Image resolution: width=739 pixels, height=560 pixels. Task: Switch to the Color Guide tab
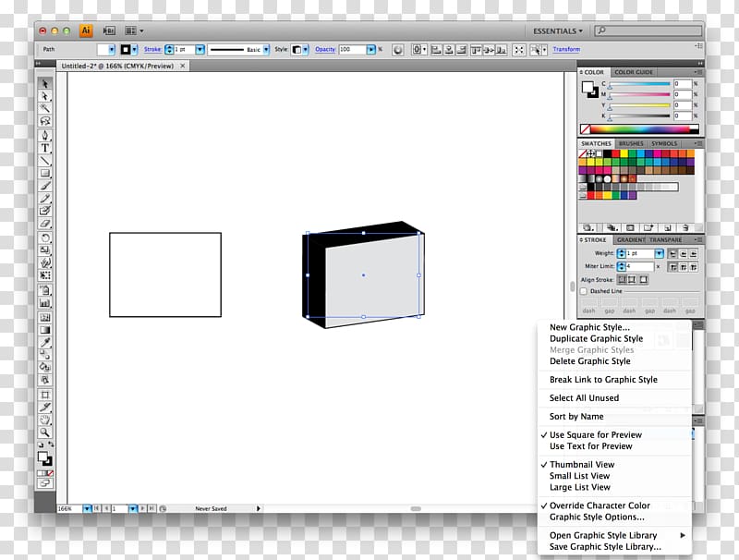(634, 72)
